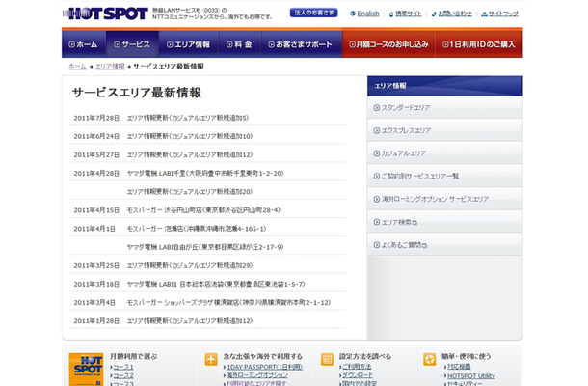Screen dimensions: 588x386
Task: Open the 携帯サイト link
Action: point(409,14)
